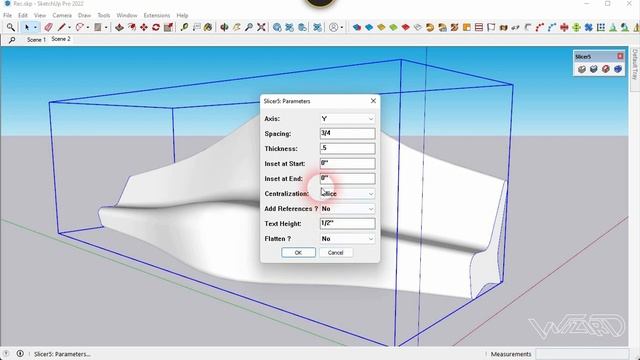This screenshot has width=640, height=360.
Task: Open the Help menu
Action: (x=182, y=15)
